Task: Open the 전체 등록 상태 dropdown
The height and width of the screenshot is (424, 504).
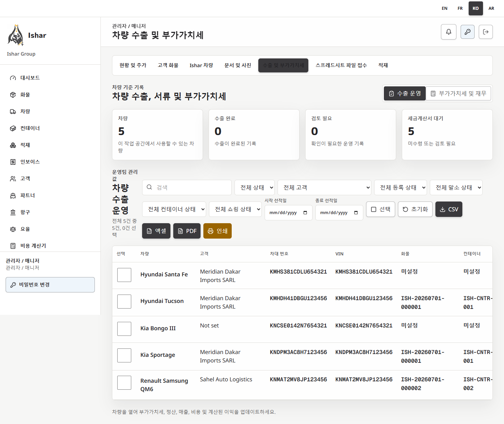Action: click(401, 188)
